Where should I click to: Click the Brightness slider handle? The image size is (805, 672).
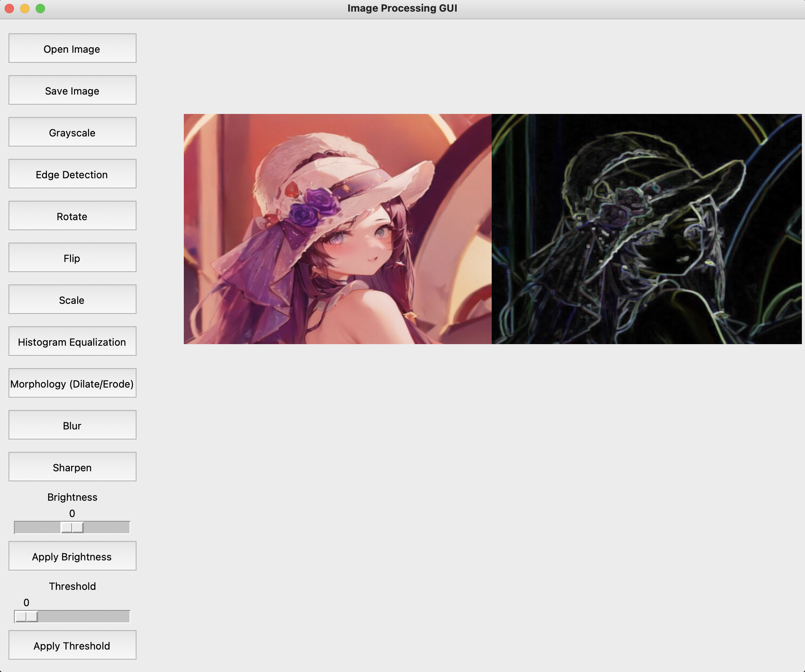point(72,527)
